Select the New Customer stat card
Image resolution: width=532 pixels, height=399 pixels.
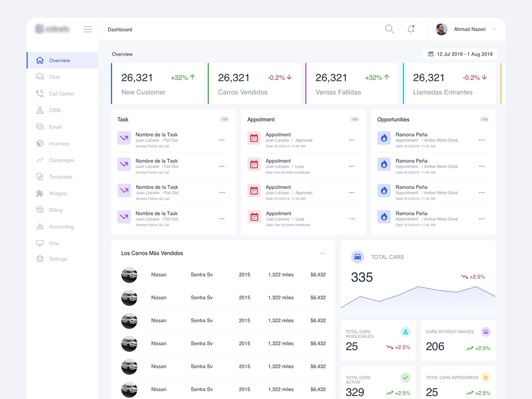[x=158, y=84]
